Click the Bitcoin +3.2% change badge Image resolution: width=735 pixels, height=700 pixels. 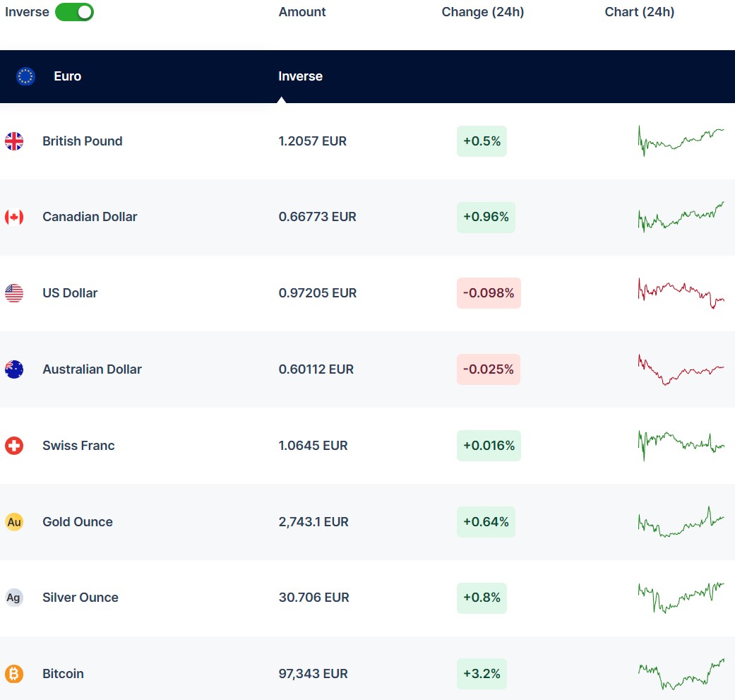(482, 674)
